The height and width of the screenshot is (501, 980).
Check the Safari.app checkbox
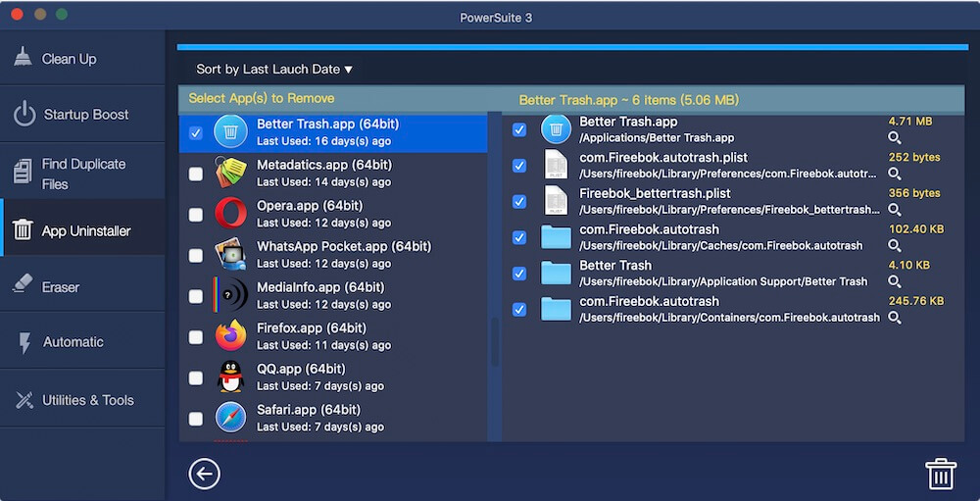coord(196,419)
